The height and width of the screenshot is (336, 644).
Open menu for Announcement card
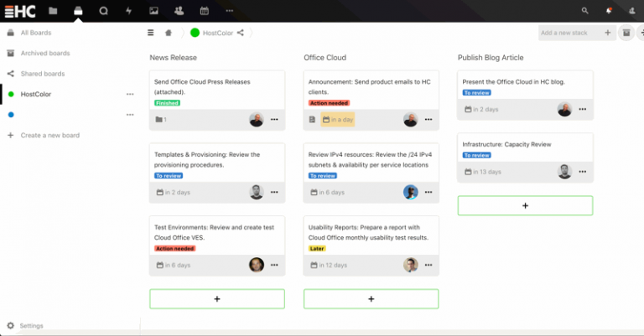[x=428, y=119]
